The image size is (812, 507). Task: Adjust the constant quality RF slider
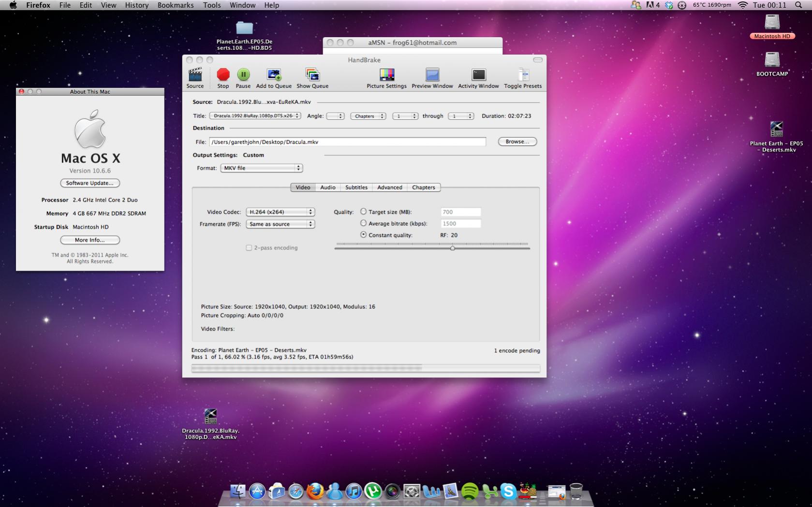pos(453,248)
